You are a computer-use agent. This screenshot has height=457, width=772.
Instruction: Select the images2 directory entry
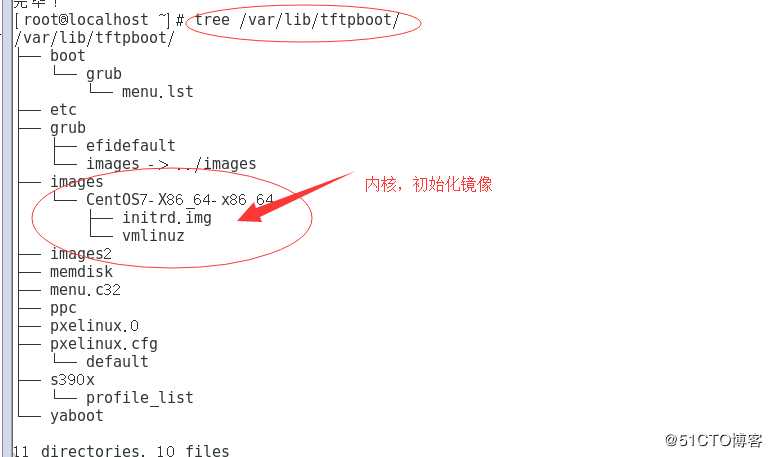point(81,254)
